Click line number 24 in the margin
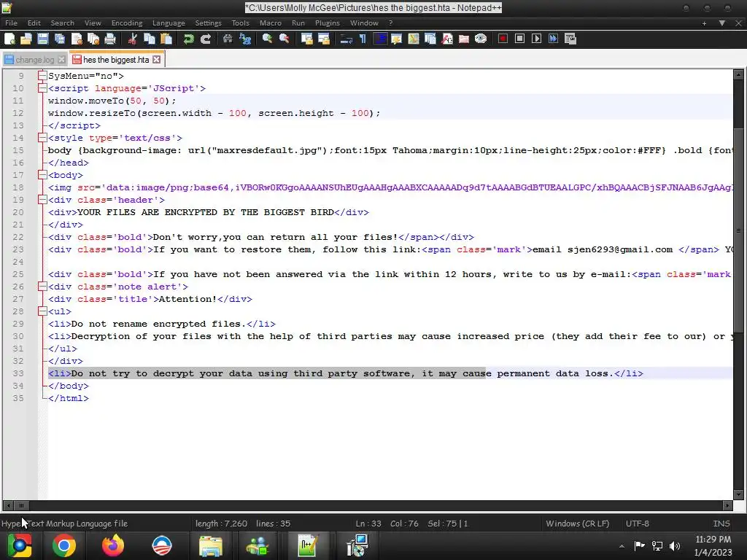Viewport: 747px width, 560px height. pos(18,262)
